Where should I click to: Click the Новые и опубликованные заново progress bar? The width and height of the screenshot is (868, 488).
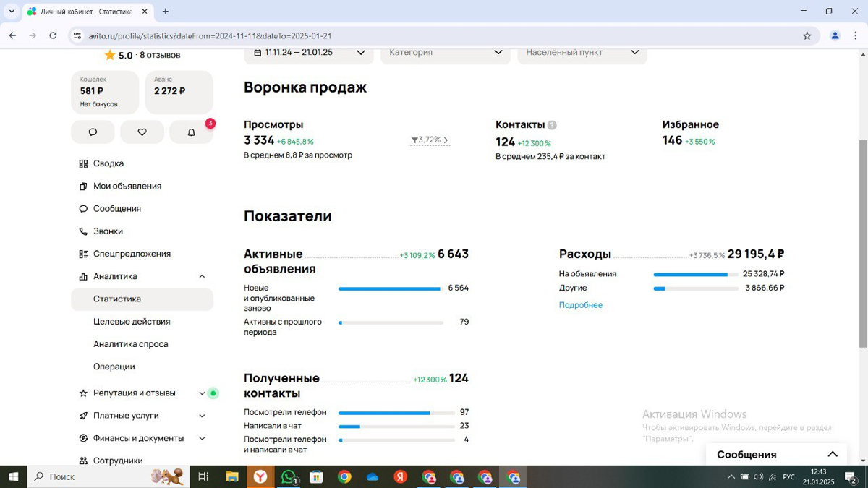391,288
